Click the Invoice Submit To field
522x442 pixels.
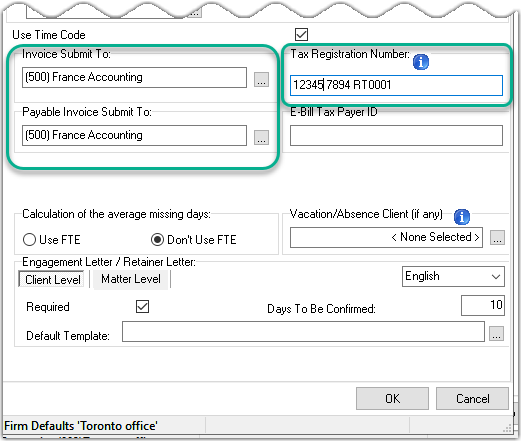[x=134, y=78]
